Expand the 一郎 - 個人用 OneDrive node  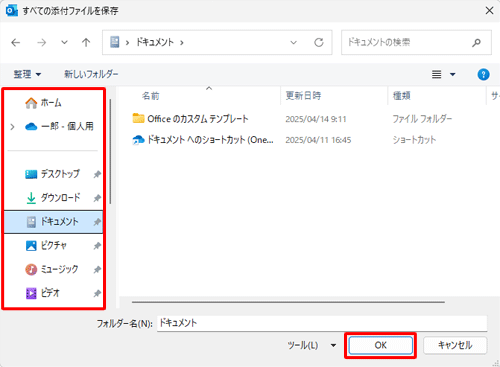12,127
